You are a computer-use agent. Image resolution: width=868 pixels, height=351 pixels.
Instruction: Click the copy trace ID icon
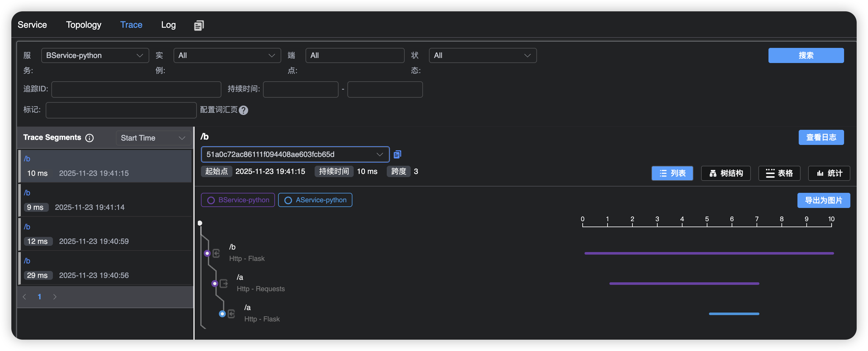point(397,154)
